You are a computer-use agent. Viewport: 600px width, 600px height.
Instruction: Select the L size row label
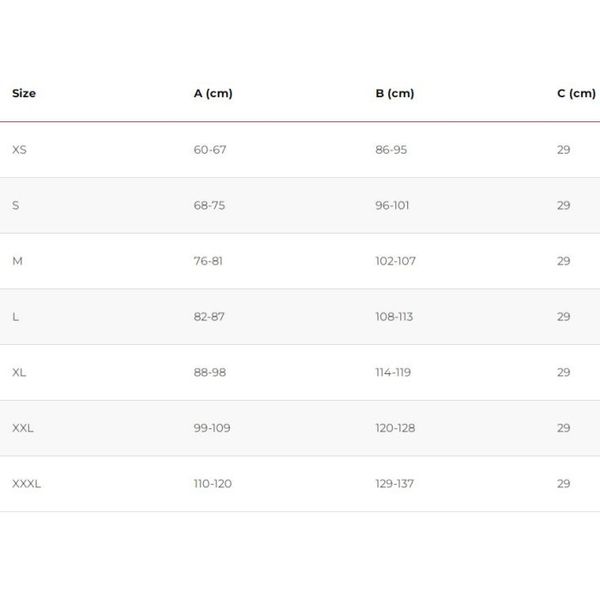point(15,317)
